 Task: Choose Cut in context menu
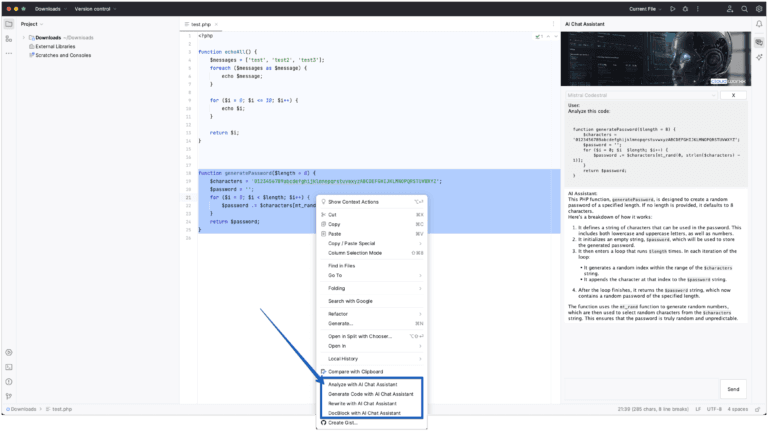tap(372, 215)
